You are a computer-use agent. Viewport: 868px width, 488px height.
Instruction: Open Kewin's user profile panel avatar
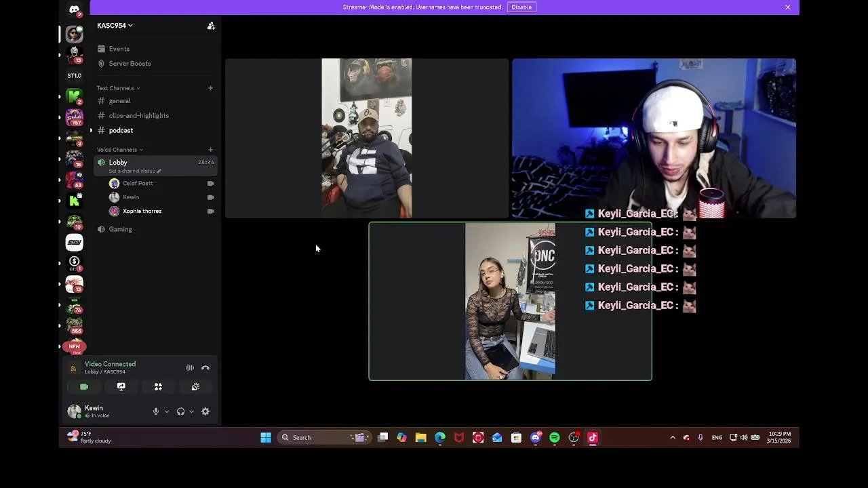[74, 411]
